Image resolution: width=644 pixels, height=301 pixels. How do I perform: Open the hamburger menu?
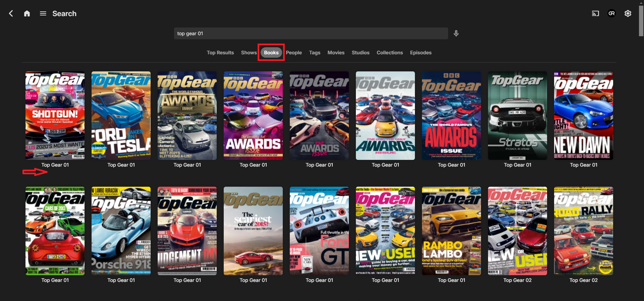(43, 13)
